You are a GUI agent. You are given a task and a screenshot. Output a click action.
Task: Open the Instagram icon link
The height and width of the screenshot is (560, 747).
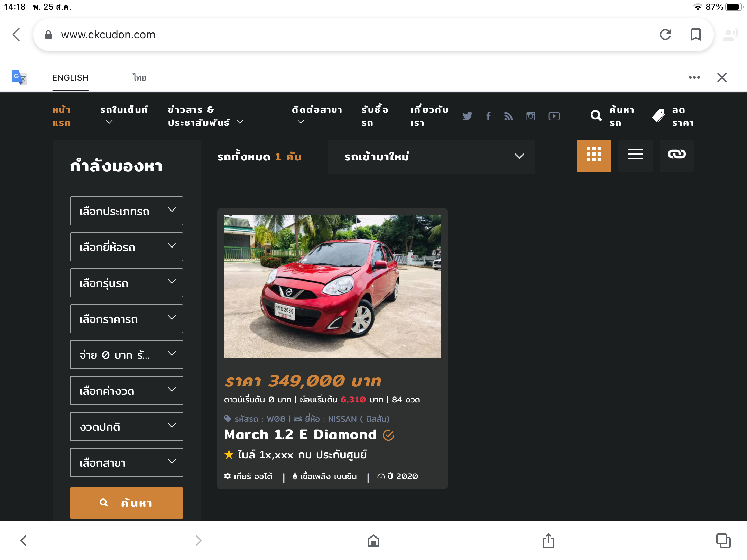(x=531, y=116)
